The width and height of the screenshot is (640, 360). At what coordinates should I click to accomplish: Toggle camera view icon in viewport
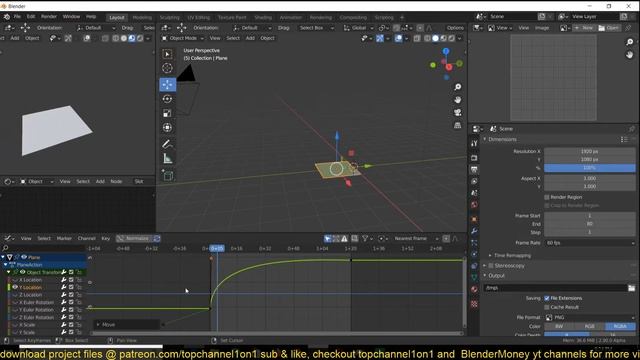[x=458, y=112]
